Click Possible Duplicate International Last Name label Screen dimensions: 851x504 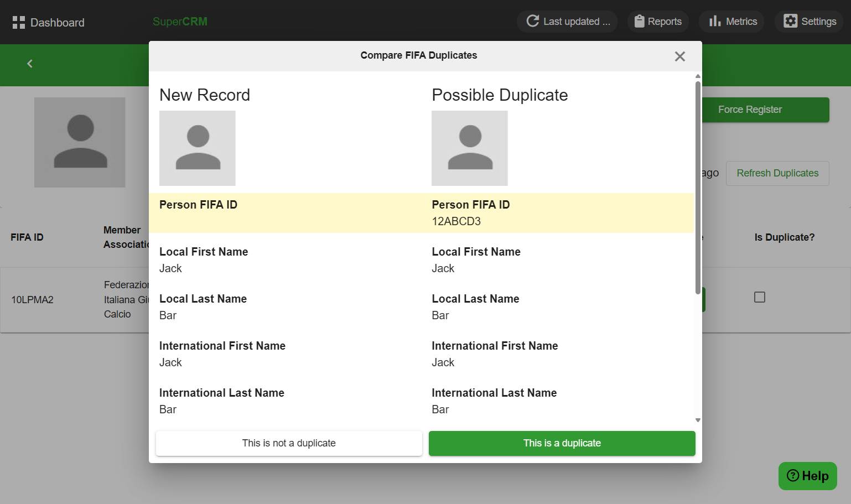[494, 393]
